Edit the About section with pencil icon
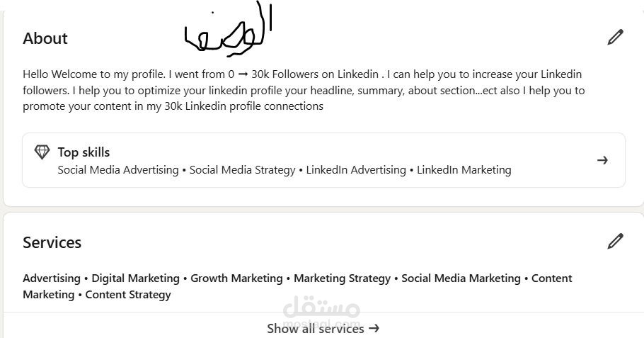The width and height of the screenshot is (644, 338). (615, 38)
